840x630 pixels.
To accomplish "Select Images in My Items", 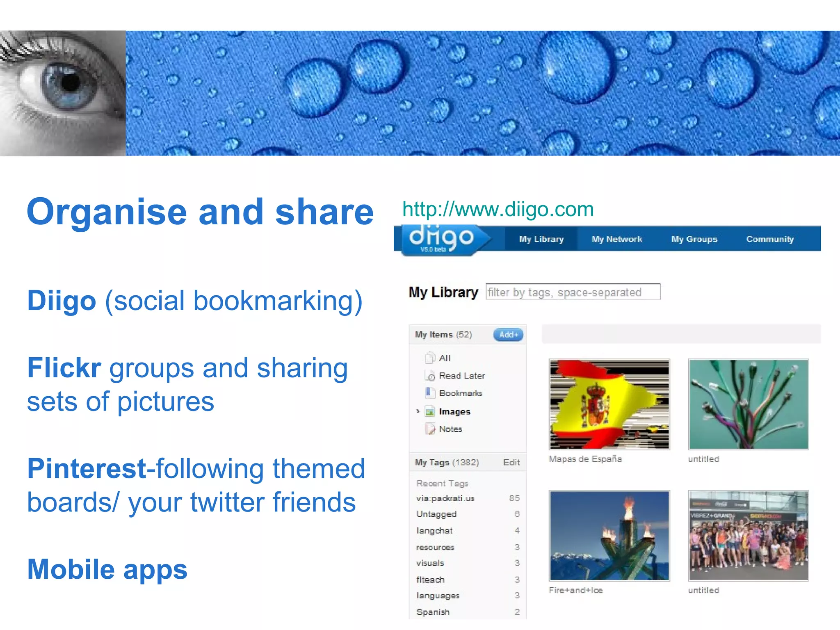I will point(454,411).
